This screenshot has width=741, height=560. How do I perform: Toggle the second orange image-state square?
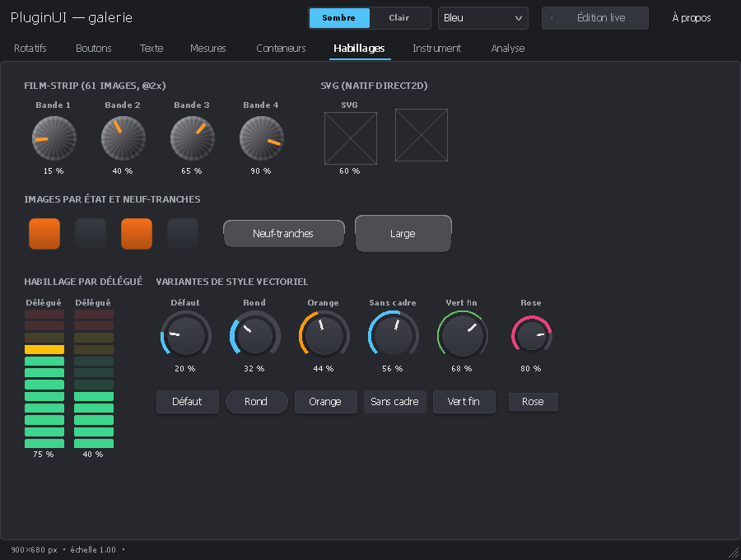[137, 233]
